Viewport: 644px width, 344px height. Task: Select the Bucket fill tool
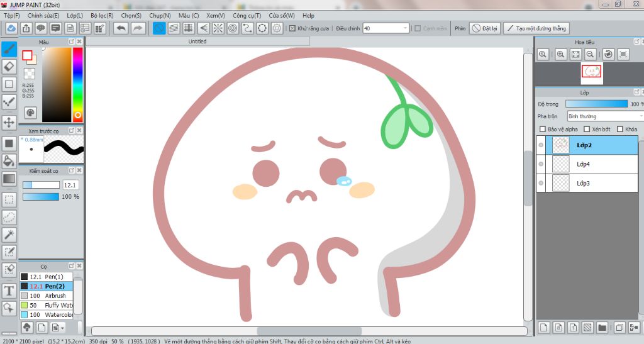pyautogui.click(x=9, y=161)
